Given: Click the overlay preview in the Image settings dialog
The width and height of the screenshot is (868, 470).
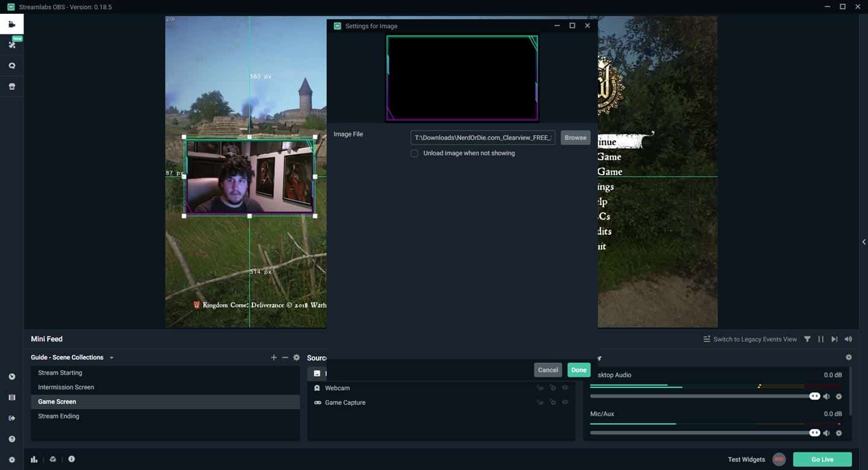Looking at the screenshot, I should (462, 78).
